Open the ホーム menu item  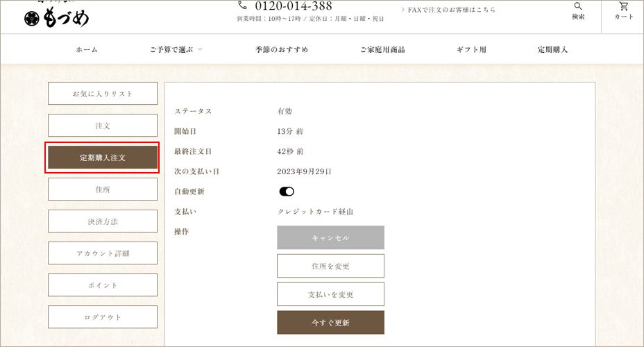coord(87,50)
